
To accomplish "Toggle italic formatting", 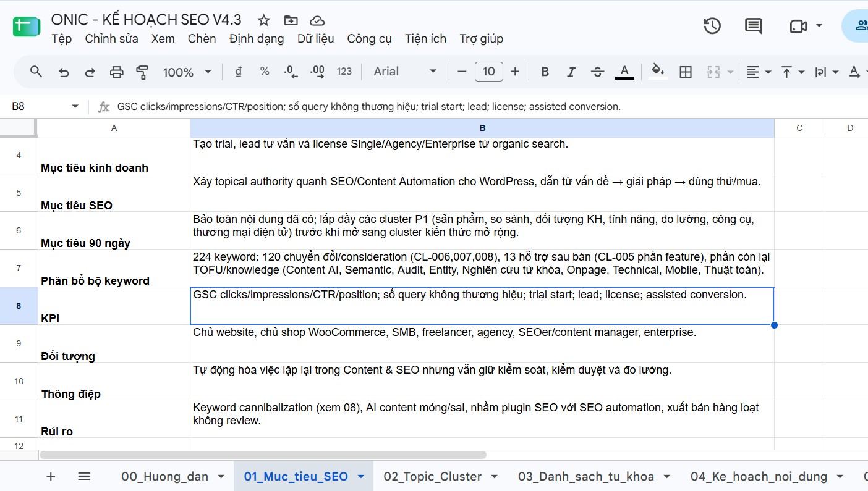I will (571, 72).
